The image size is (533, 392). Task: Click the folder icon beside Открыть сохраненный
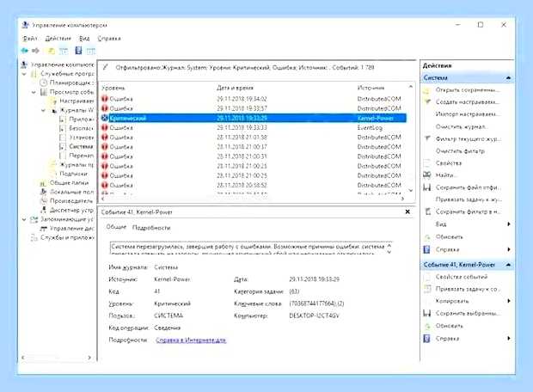(x=427, y=90)
